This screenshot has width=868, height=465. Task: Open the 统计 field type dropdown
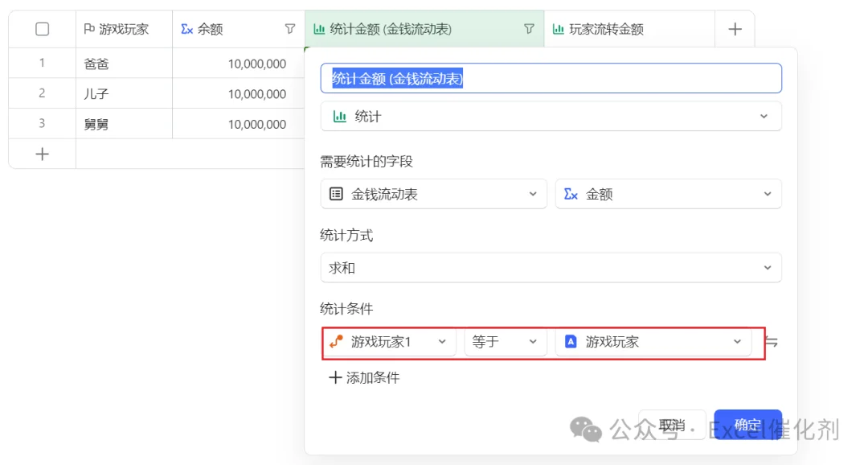[x=551, y=117]
